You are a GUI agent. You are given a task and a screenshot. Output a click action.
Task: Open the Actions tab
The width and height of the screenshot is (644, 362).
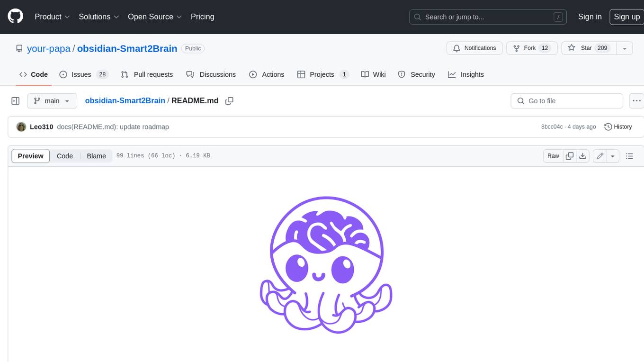(x=267, y=74)
